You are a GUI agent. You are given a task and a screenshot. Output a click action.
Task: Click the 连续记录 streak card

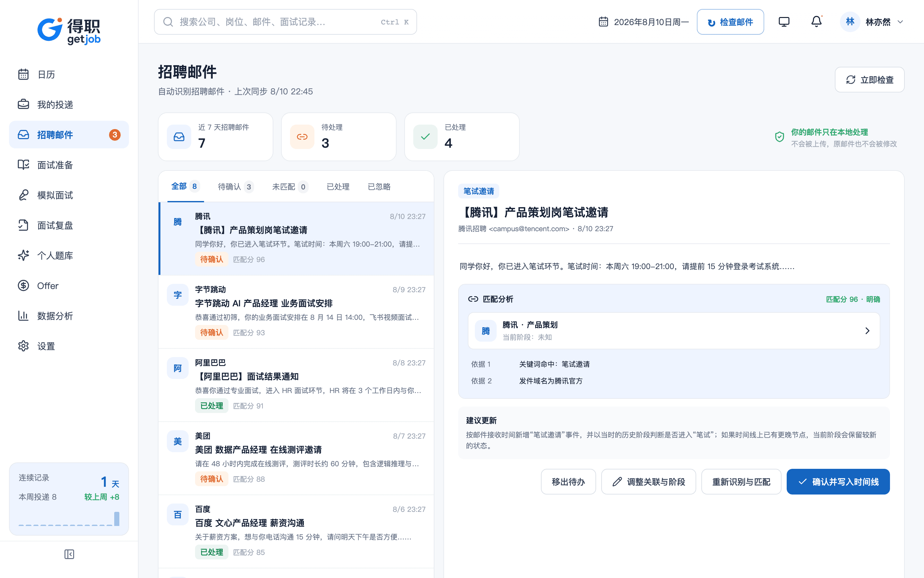[x=69, y=499]
